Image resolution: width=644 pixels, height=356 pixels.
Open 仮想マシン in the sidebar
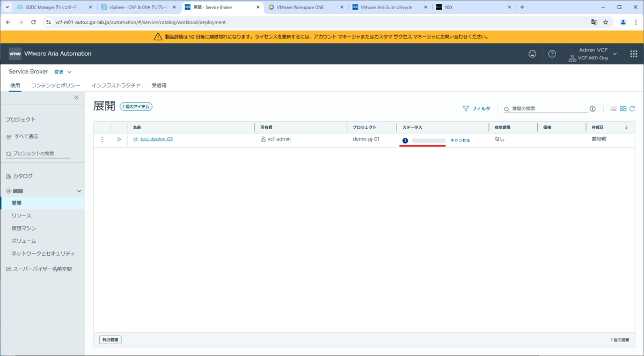[x=24, y=228]
